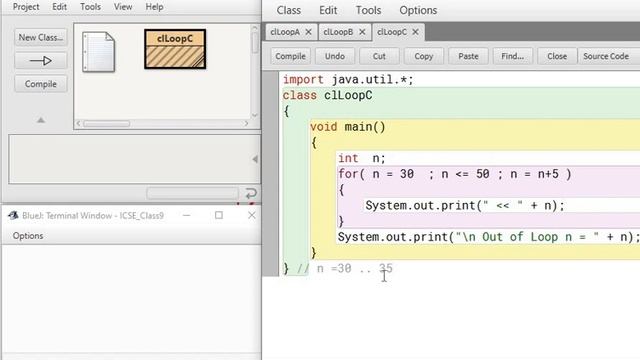The image size is (640, 360).
Task: Maximize the terminal window
Action: [x=219, y=215]
